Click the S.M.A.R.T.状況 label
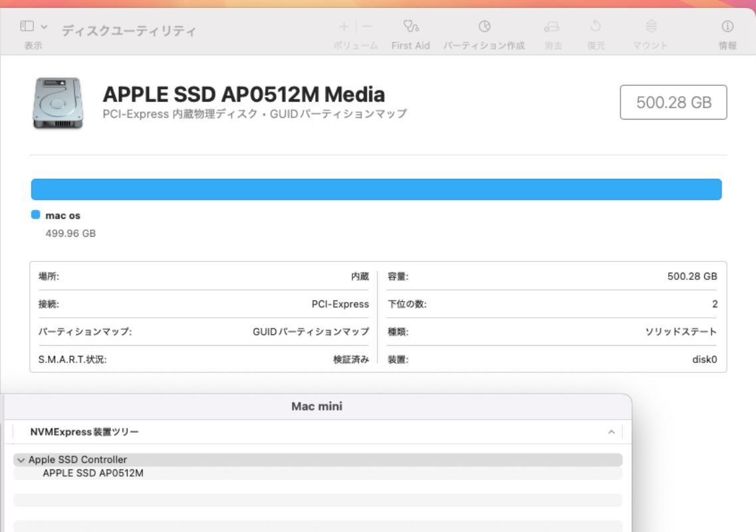The image size is (756, 532). 72,359
